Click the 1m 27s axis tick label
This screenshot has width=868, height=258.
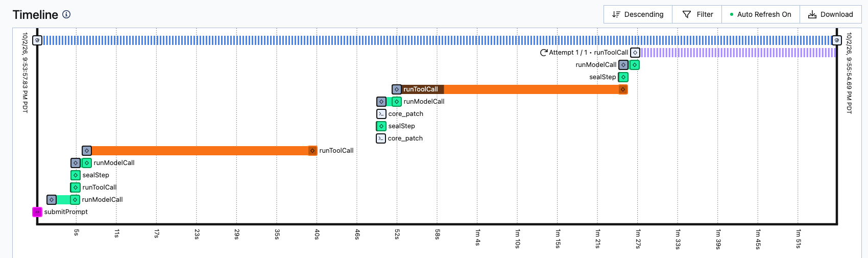(x=638, y=239)
